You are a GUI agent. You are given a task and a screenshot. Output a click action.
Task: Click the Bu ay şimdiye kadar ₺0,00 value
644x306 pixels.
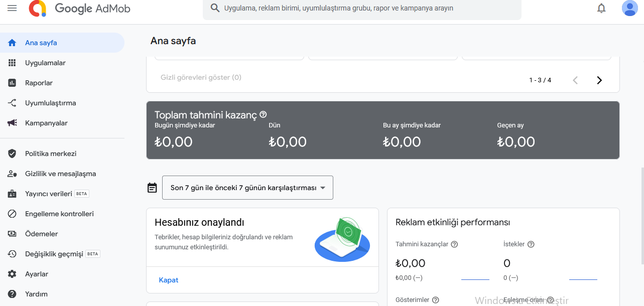pos(402,141)
